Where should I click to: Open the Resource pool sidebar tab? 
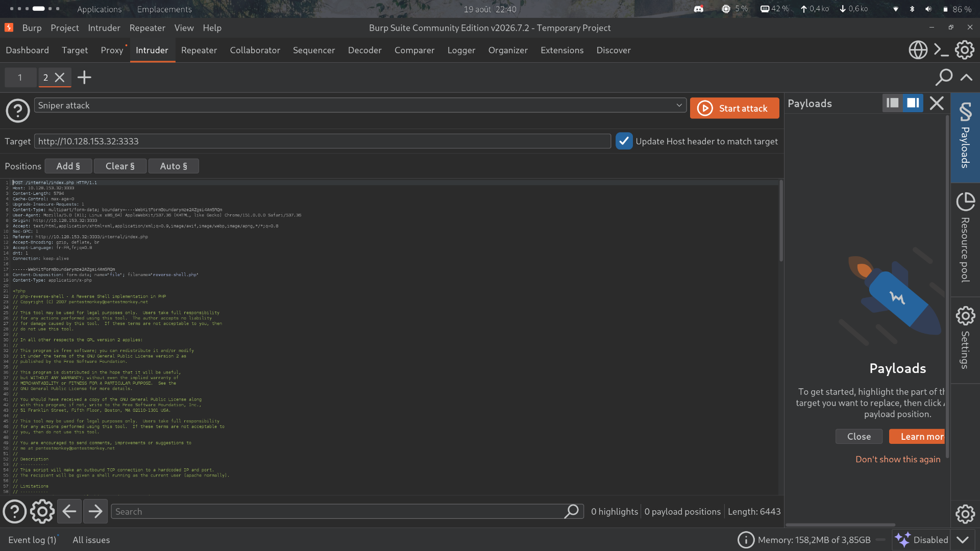tap(965, 239)
